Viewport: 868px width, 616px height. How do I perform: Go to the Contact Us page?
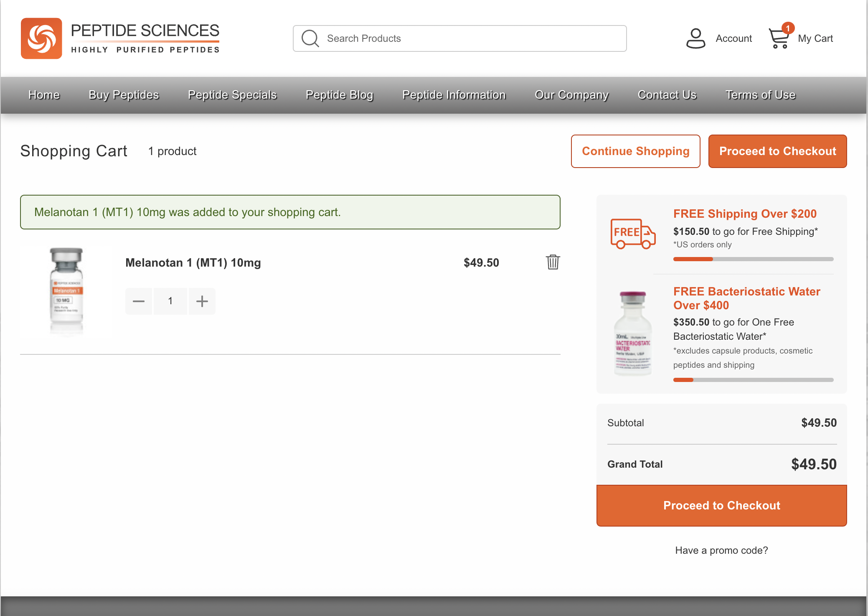pyautogui.click(x=667, y=95)
